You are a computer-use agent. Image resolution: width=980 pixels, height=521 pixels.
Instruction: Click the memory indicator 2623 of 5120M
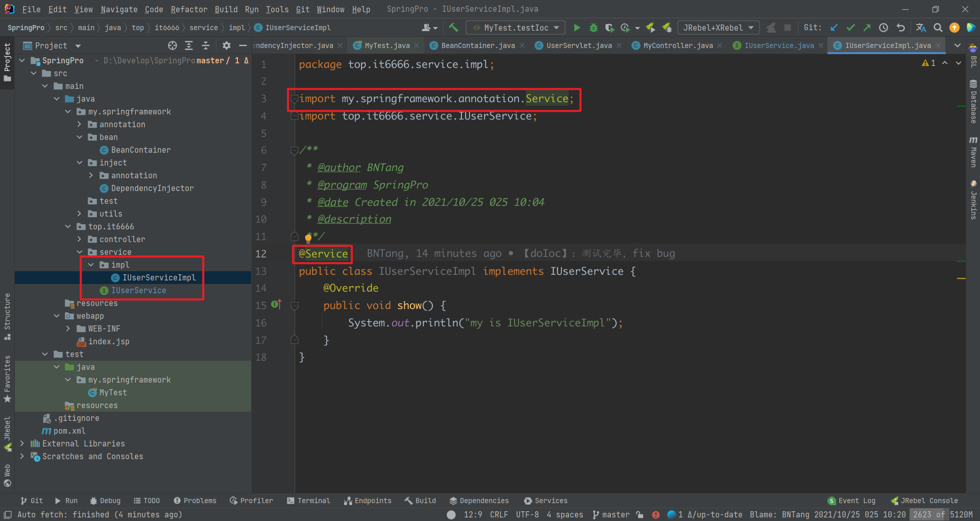(x=942, y=514)
